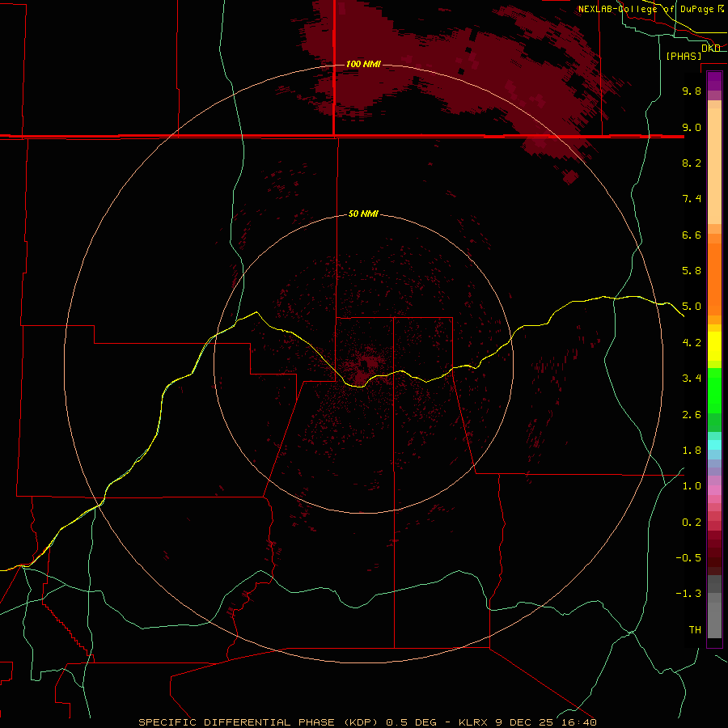Viewport: 728px width, 728px height.
Task: Click the 100 NMI range ring label
Action: point(363,64)
